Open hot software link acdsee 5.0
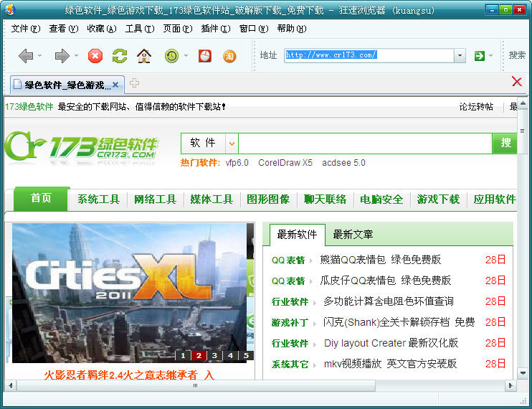The width and height of the screenshot is (532, 409). (x=343, y=163)
